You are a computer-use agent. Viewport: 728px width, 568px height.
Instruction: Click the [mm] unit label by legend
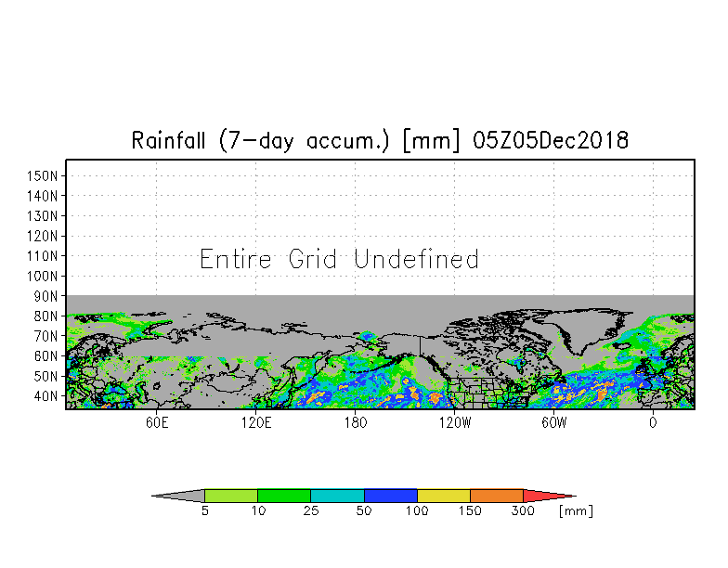pyautogui.click(x=576, y=511)
